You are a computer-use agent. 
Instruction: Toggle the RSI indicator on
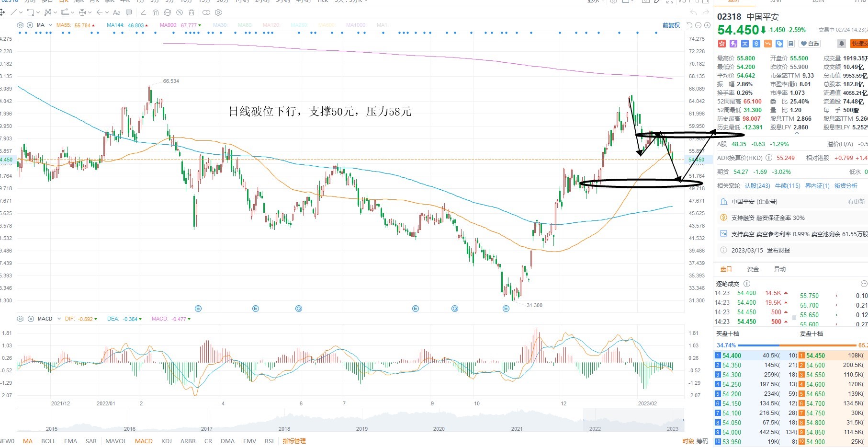click(269, 441)
